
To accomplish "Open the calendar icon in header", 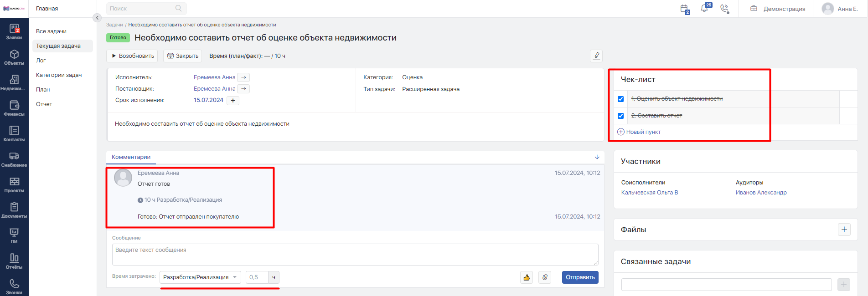I will [x=684, y=9].
